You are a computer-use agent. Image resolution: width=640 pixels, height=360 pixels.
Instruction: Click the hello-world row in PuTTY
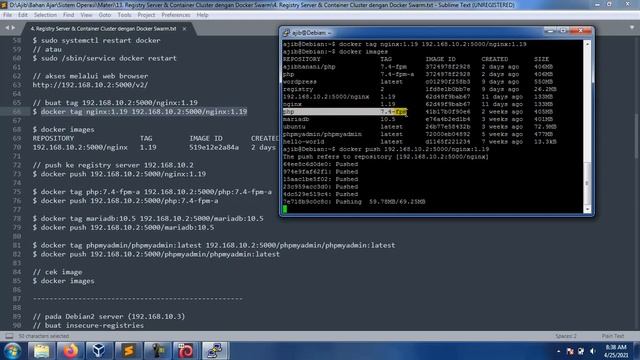419,142
